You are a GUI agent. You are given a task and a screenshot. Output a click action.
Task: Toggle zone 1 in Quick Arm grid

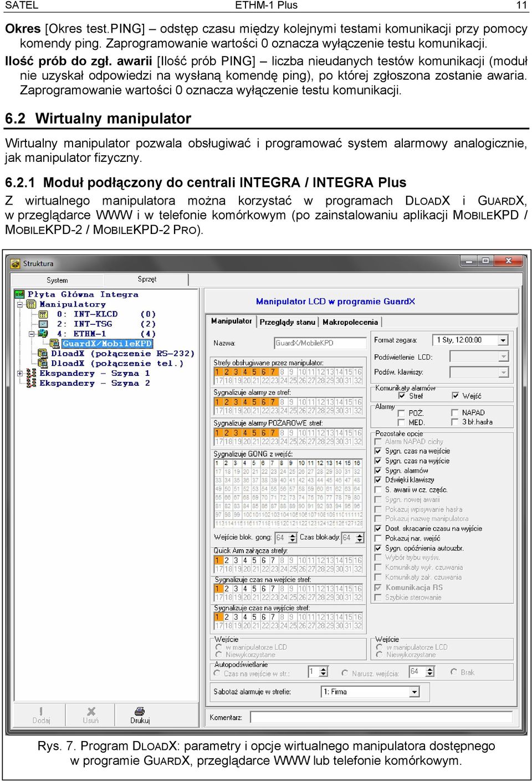[218, 560]
